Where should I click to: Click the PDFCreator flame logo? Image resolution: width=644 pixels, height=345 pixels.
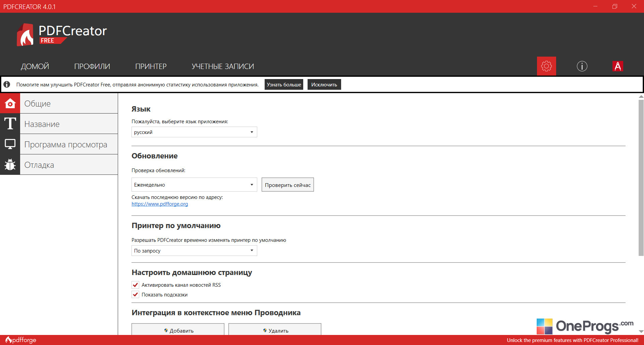(25, 34)
